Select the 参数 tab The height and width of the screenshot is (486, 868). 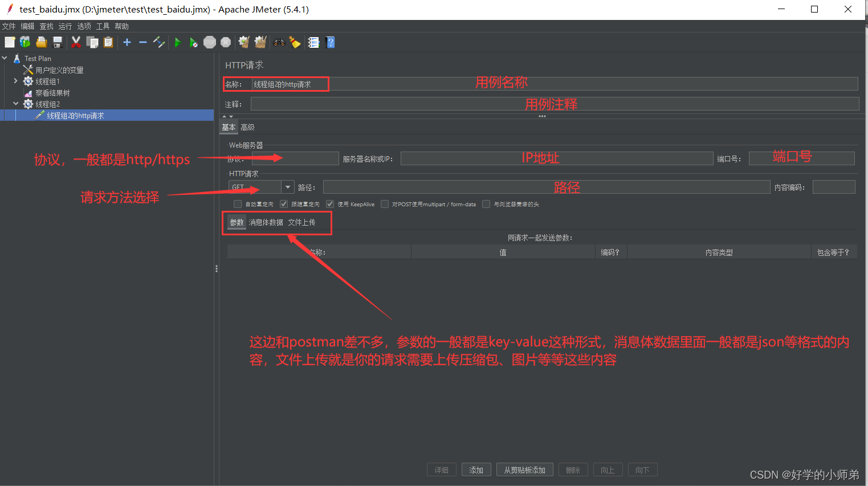tap(237, 222)
